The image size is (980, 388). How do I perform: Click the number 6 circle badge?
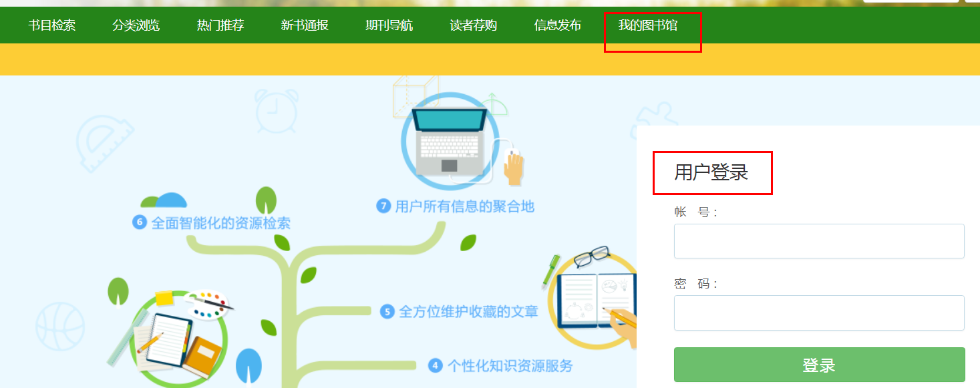(x=140, y=222)
